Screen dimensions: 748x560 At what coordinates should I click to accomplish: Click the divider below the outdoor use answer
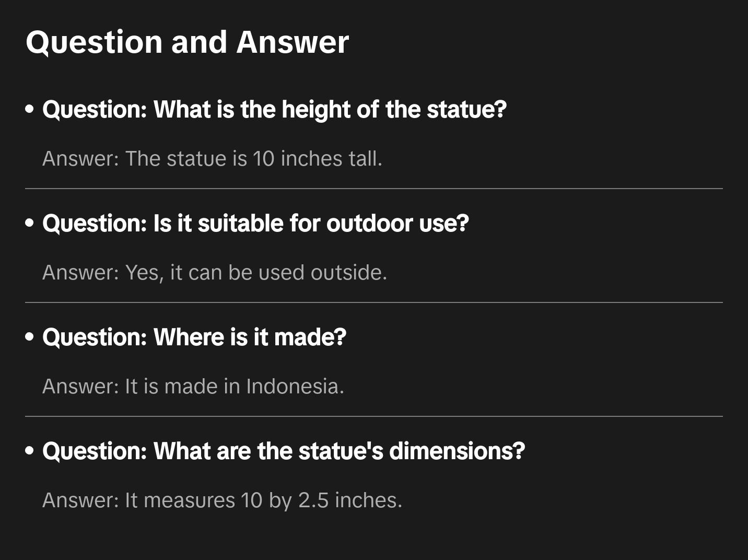click(373, 302)
